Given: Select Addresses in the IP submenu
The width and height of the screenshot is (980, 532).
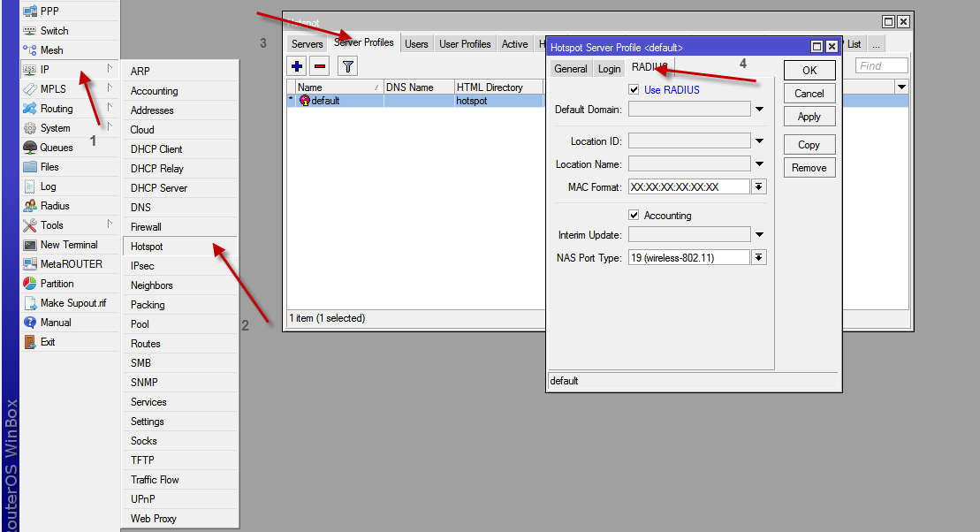Looking at the screenshot, I should [x=180, y=110].
